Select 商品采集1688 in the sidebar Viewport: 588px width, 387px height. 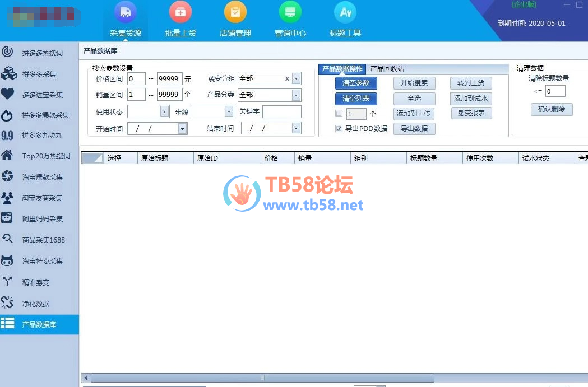(x=39, y=240)
